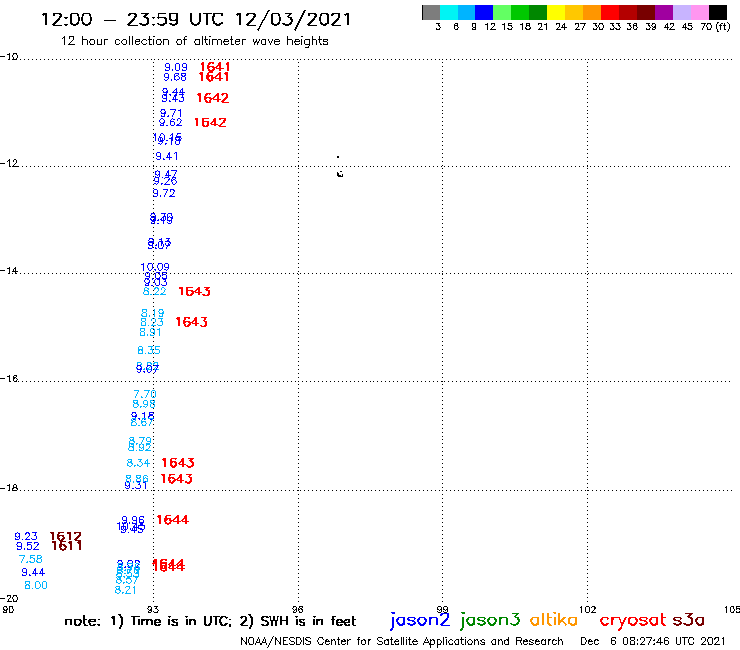Select the 'Dec 6 08:27:46 UTC 2021' timestamp
This screenshot has height=650, width=740.
(x=652, y=642)
